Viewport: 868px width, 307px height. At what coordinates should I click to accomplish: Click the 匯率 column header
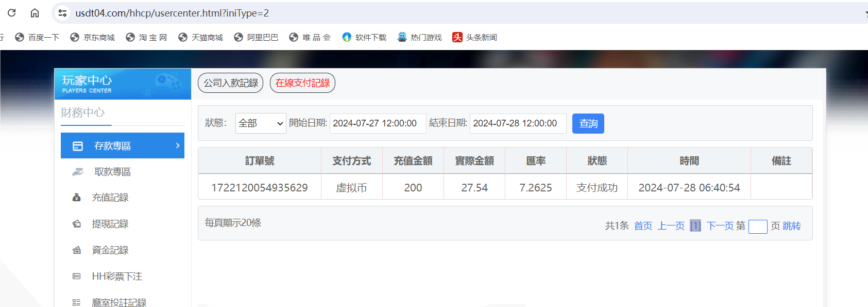click(x=536, y=161)
